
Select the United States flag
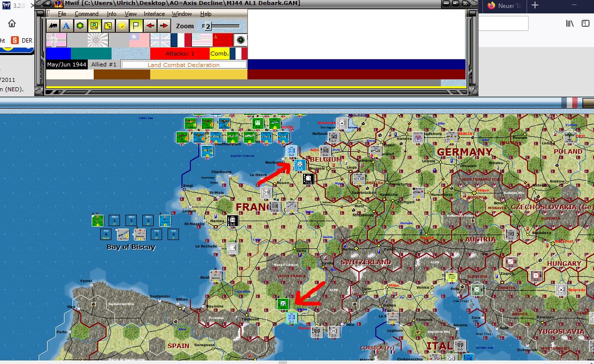[202, 40]
